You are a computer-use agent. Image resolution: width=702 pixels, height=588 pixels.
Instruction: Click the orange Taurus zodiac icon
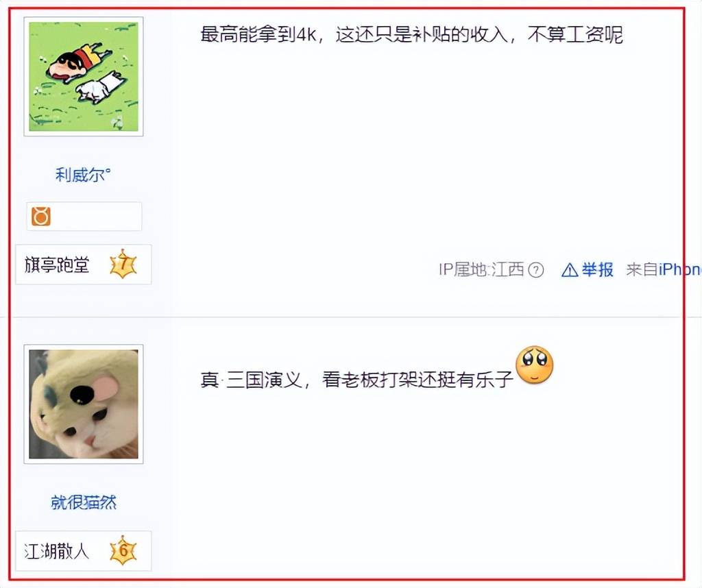pyautogui.click(x=40, y=217)
